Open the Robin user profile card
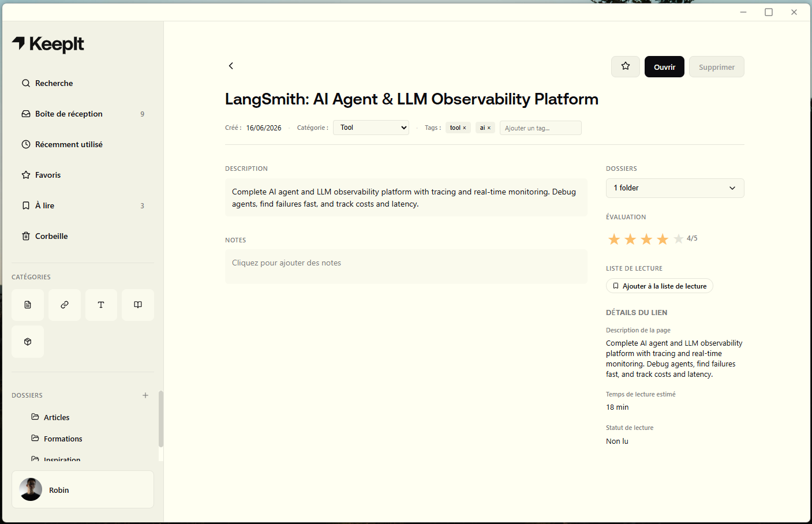 pos(83,489)
